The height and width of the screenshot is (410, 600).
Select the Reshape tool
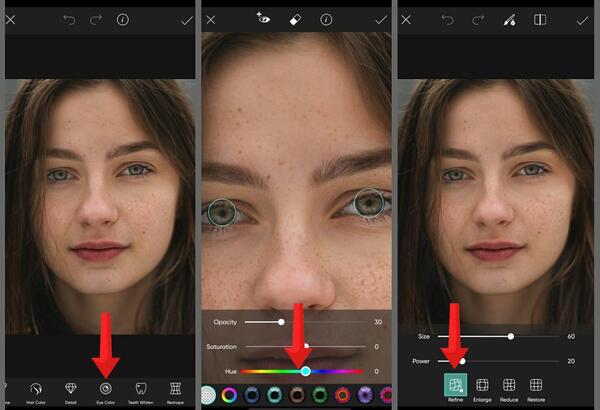click(175, 393)
